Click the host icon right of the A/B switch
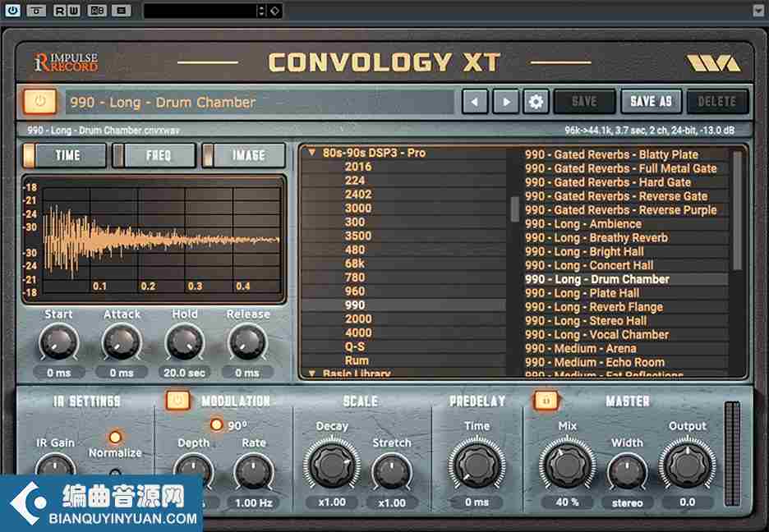 tap(121, 11)
